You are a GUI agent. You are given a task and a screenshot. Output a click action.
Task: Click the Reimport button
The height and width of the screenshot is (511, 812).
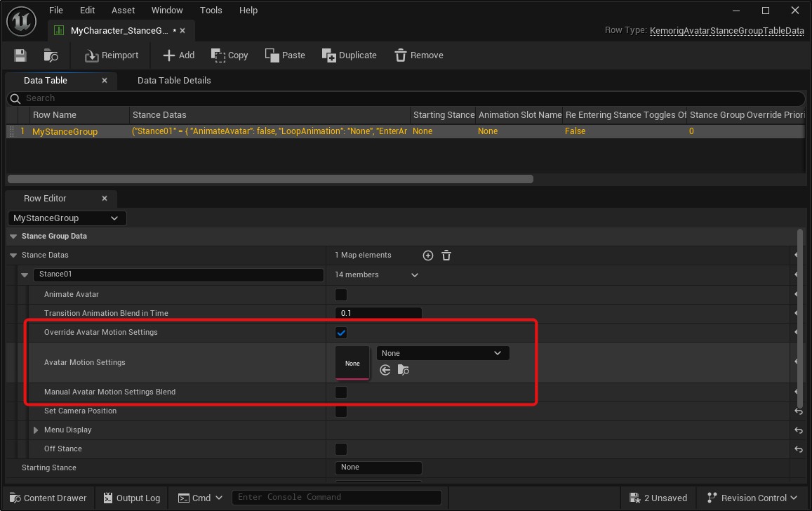(x=112, y=55)
